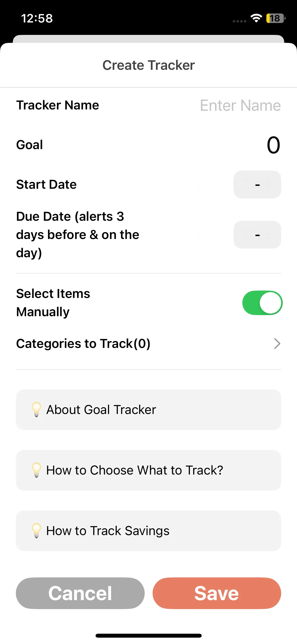297x644 pixels.
Task: Open Categories to Track chevron arrow
Action: pos(277,344)
